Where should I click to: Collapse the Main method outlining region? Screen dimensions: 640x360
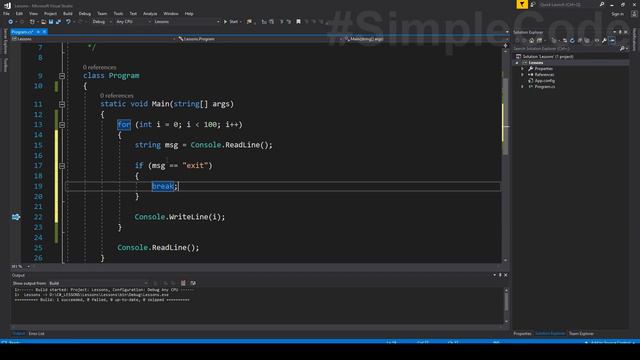coord(62,104)
